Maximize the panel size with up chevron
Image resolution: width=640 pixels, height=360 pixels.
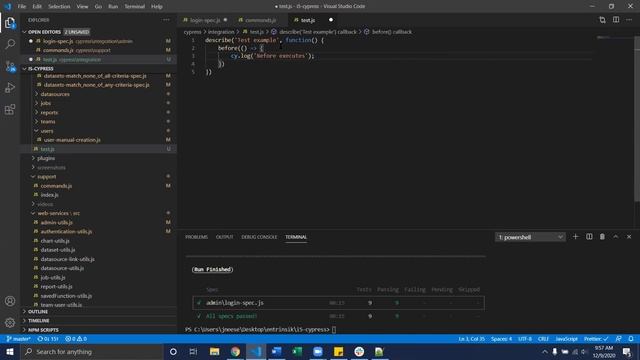(616, 237)
